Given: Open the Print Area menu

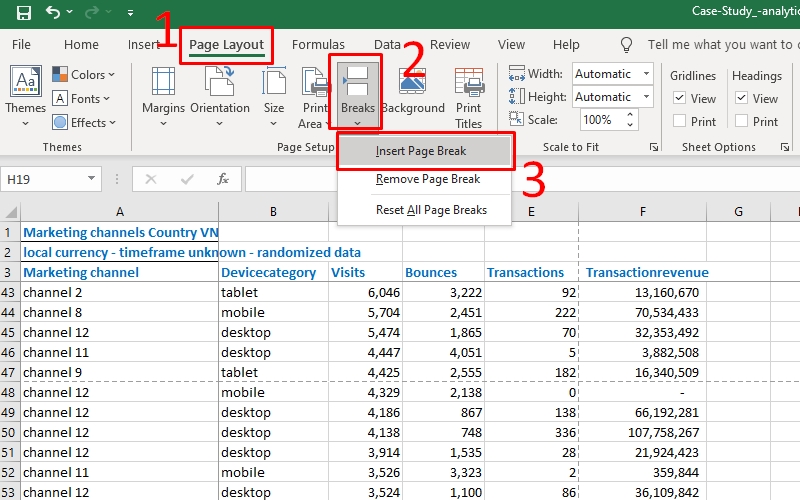Looking at the screenshot, I should [313, 96].
